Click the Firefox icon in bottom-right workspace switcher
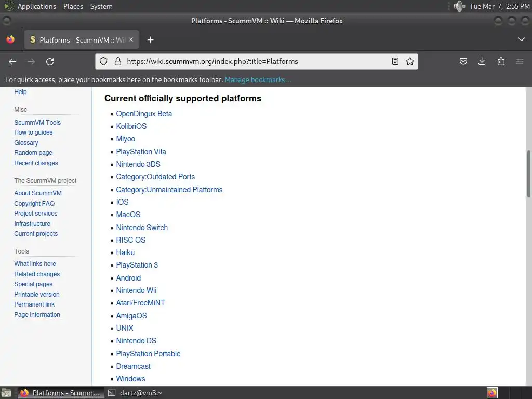This screenshot has height=399, width=532. point(493,393)
